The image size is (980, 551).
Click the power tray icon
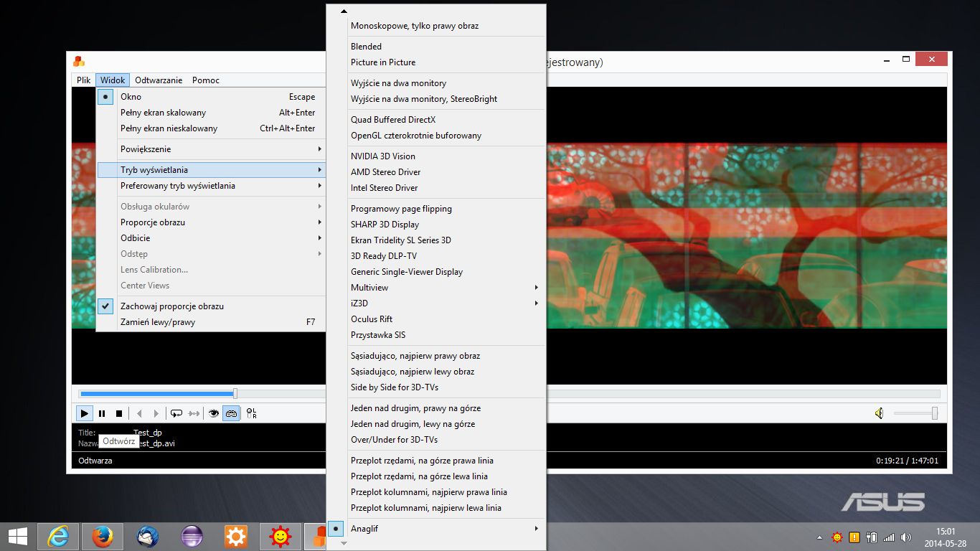(x=872, y=537)
